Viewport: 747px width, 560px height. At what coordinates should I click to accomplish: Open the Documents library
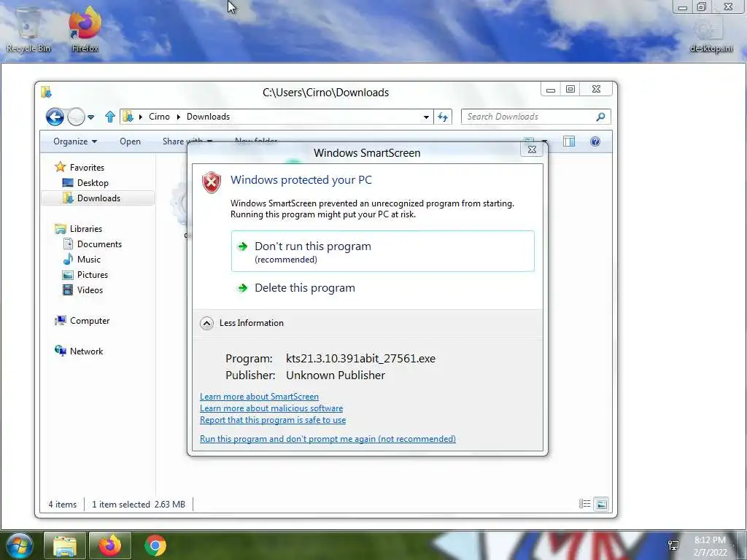(x=99, y=244)
